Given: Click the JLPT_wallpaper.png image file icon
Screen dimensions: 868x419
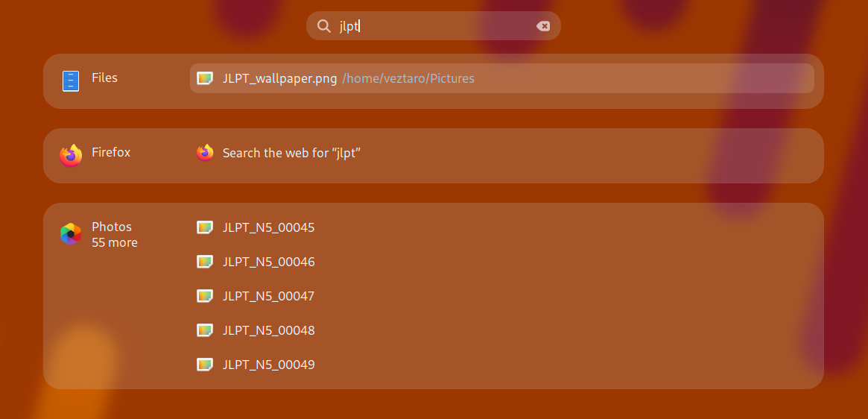Looking at the screenshot, I should coord(205,78).
